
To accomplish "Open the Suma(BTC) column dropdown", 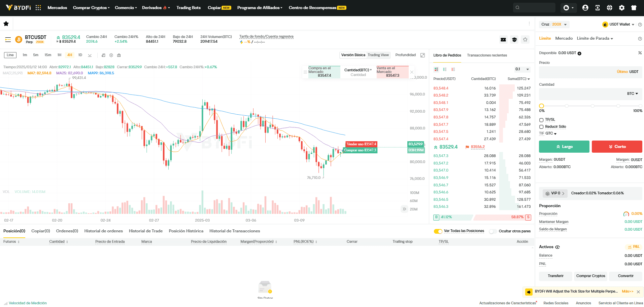I will pos(519,79).
